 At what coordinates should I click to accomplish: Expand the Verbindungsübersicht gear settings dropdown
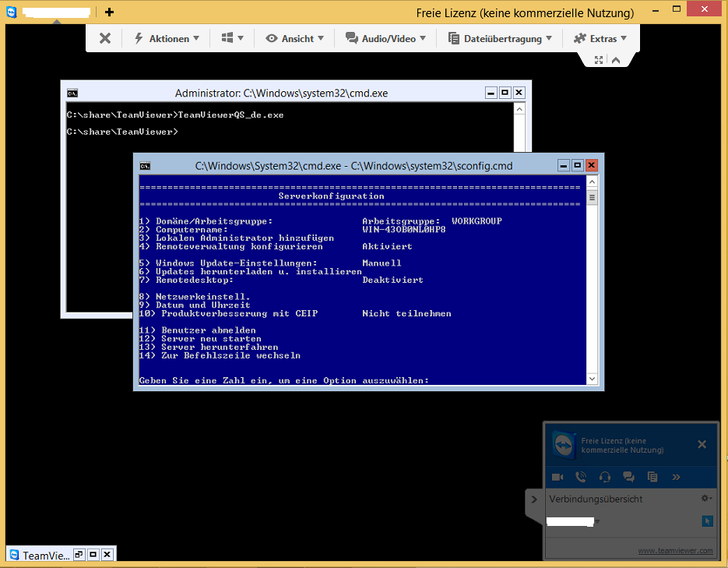[706, 499]
